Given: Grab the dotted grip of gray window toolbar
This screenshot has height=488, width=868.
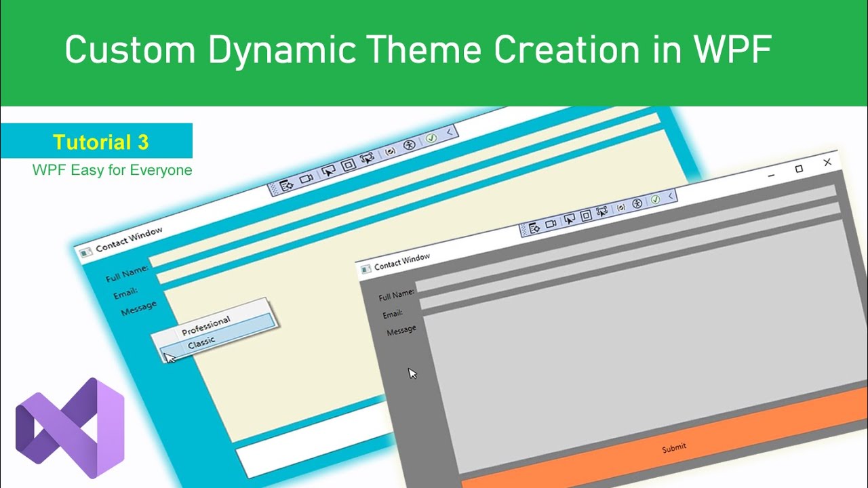Looking at the screenshot, I should [524, 230].
